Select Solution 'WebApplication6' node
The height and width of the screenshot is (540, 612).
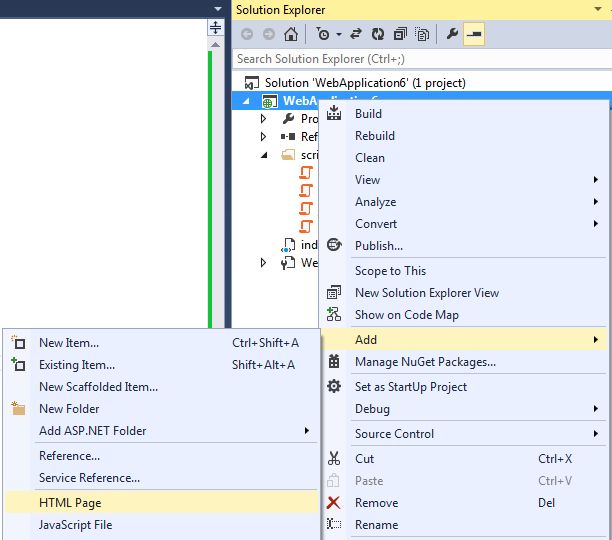tap(365, 83)
